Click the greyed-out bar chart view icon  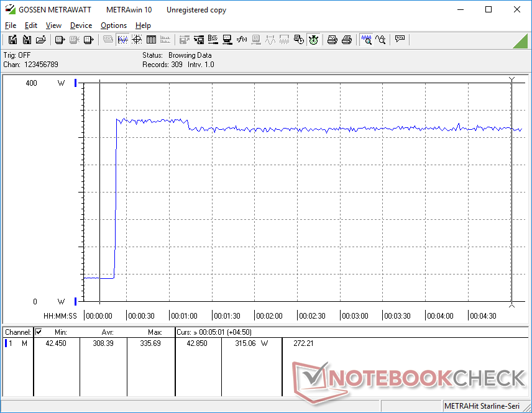pos(165,40)
